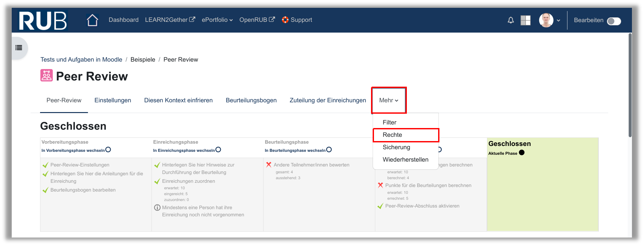Open the Peer-Review-Einstellungen link
644x245 pixels.
point(80,165)
